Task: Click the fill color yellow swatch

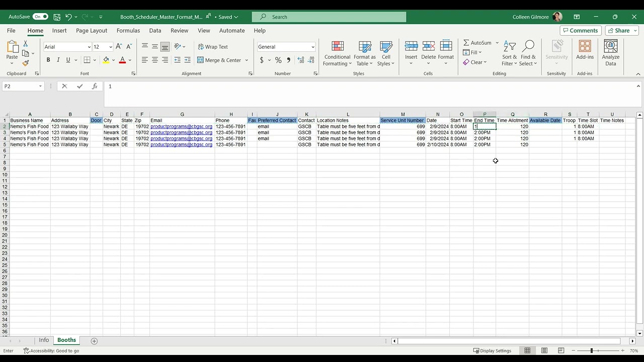Action: (x=106, y=60)
